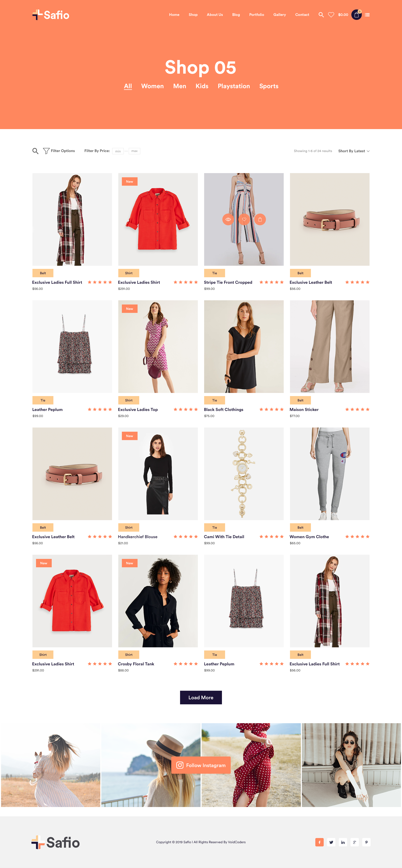Open the hamburger list menu icon
The image size is (402, 868).
tap(367, 15)
